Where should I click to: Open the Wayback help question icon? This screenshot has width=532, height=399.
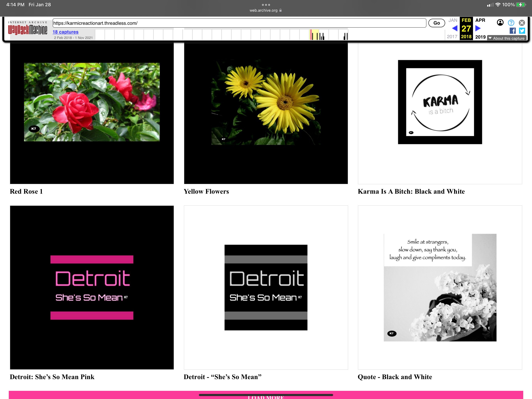(511, 23)
